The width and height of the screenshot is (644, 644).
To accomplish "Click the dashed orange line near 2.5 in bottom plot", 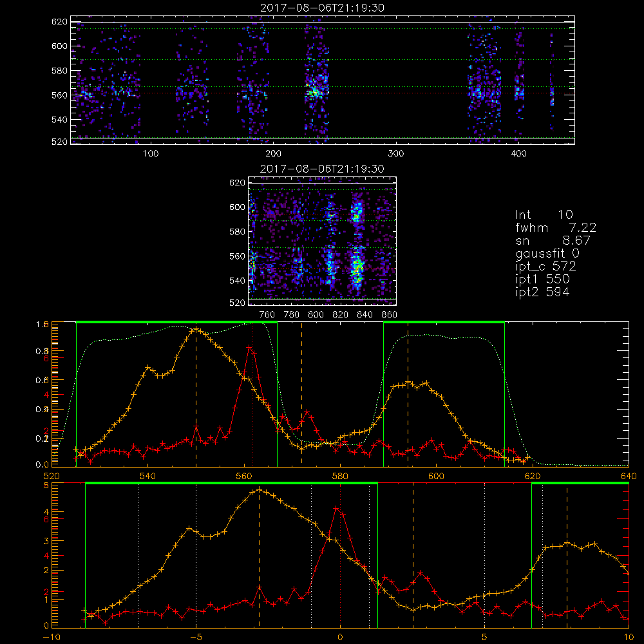I will [413, 555].
